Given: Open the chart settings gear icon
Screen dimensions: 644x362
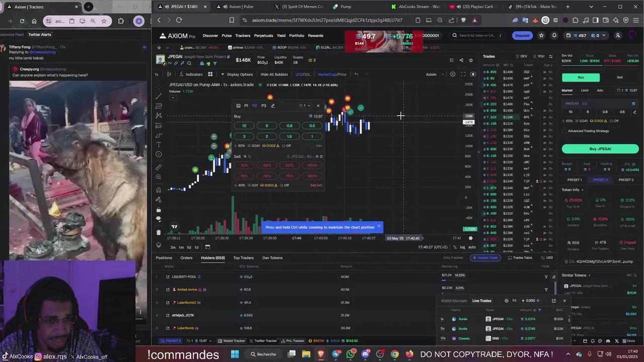Looking at the screenshot, I should tap(453, 74).
